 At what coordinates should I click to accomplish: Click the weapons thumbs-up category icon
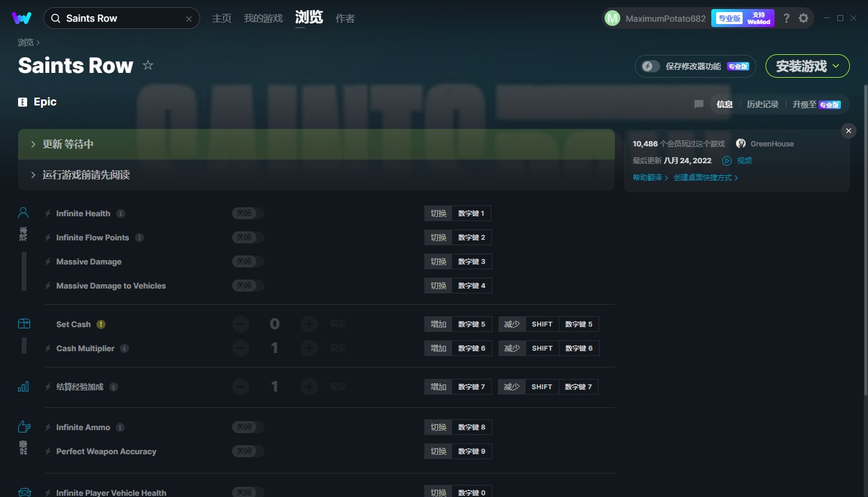[x=24, y=427]
